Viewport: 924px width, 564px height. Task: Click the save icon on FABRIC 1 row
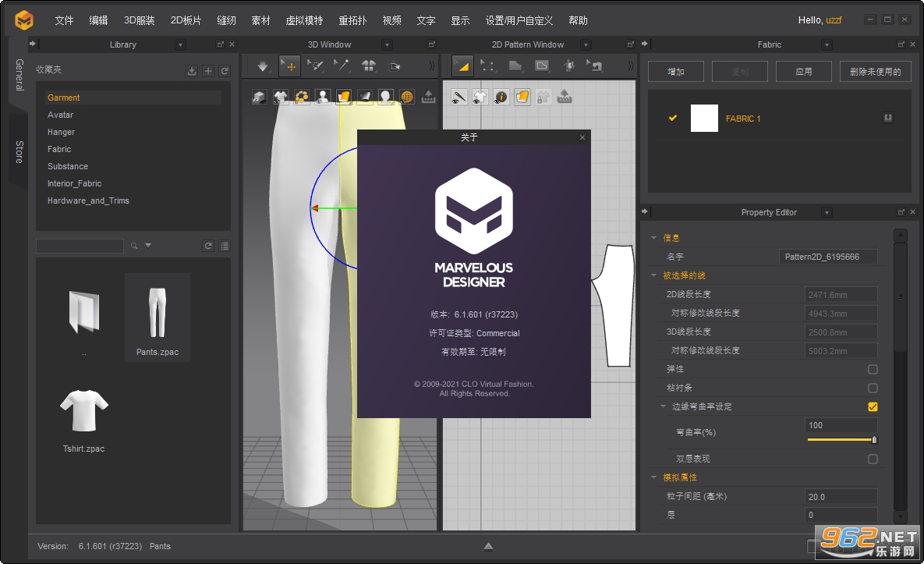point(888,118)
